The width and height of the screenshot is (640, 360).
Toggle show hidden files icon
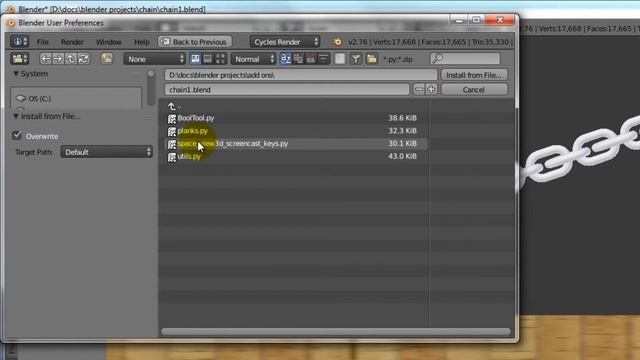coord(340,59)
